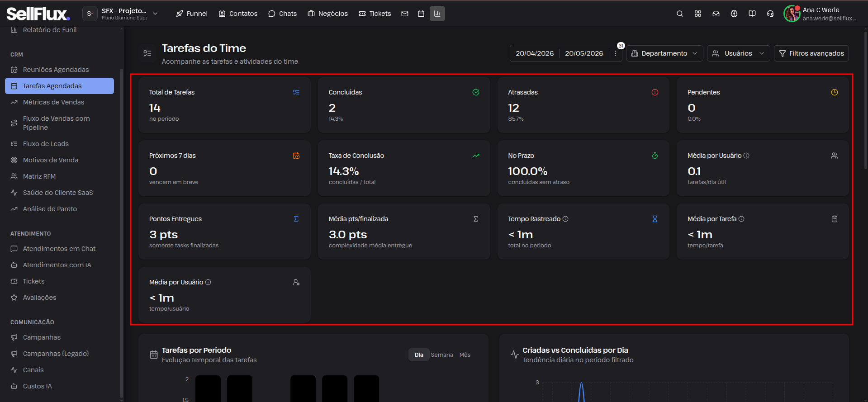
Task: Switch chart view to Mês
Action: (465, 355)
